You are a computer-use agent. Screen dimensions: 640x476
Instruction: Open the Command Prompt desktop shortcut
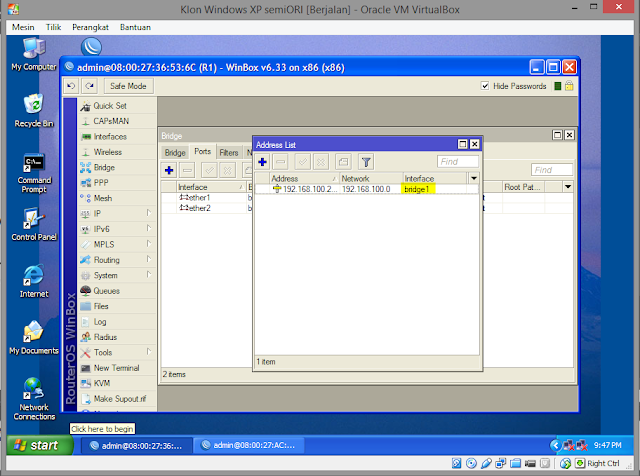point(34,173)
